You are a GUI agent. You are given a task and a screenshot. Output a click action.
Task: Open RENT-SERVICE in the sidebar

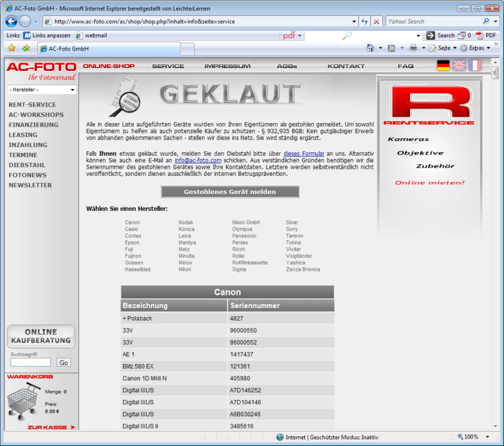[32, 105]
